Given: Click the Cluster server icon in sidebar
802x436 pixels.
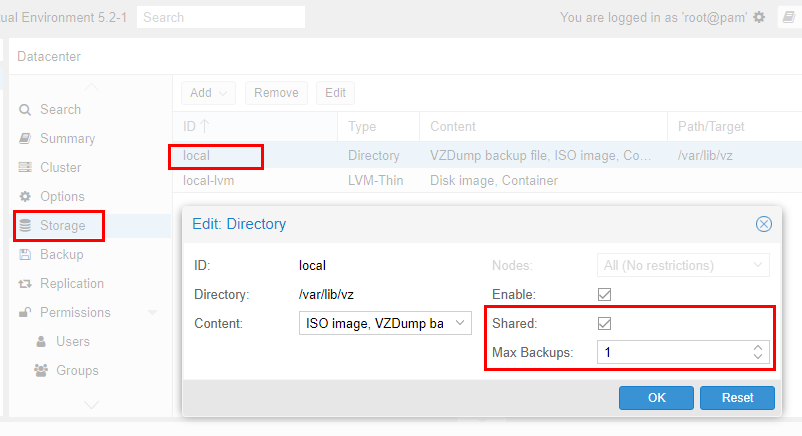Looking at the screenshot, I should [x=26, y=168].
